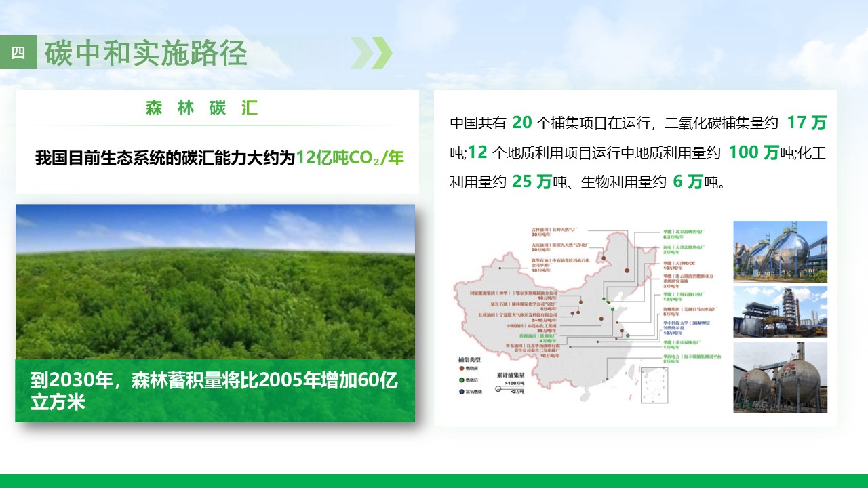This screenshot has height=488, width=868.
Task: Select the slide title 碳中和实施路径
Action: click(x=146, y=54)
